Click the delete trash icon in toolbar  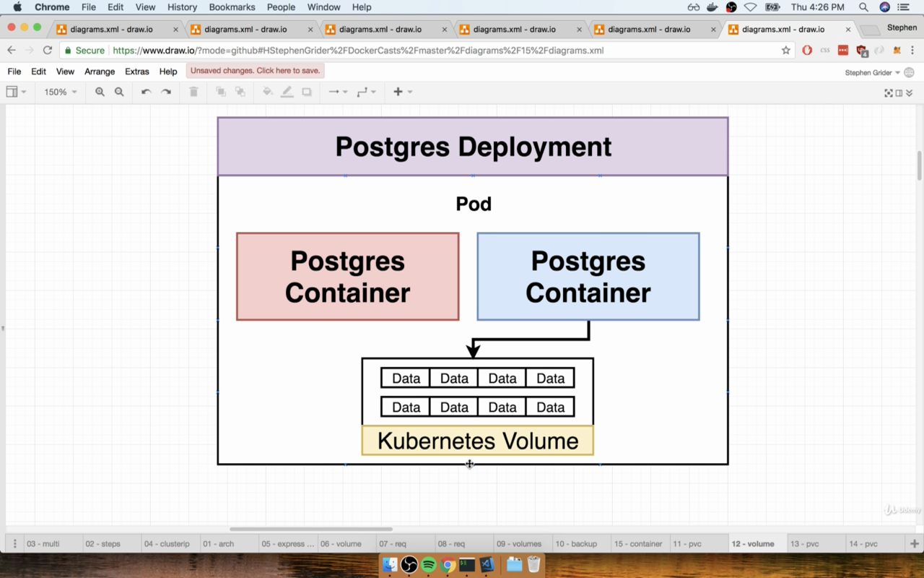pos(193,92)
